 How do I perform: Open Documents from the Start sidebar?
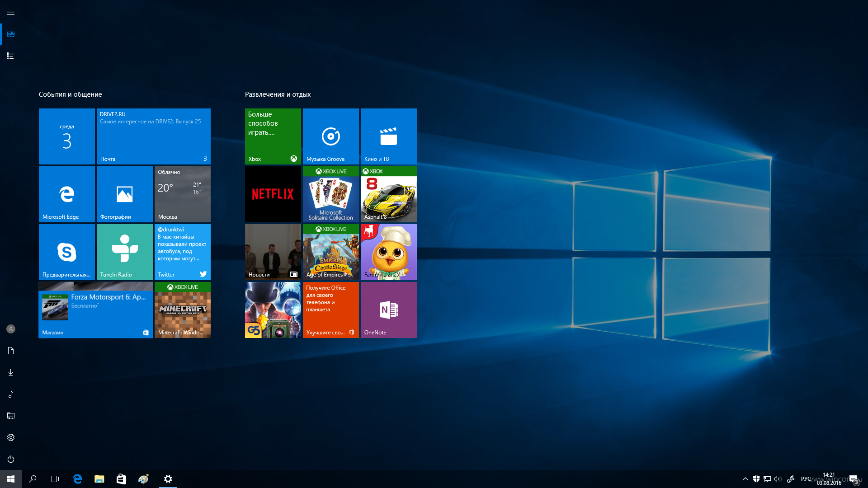[x=11, y=351]
